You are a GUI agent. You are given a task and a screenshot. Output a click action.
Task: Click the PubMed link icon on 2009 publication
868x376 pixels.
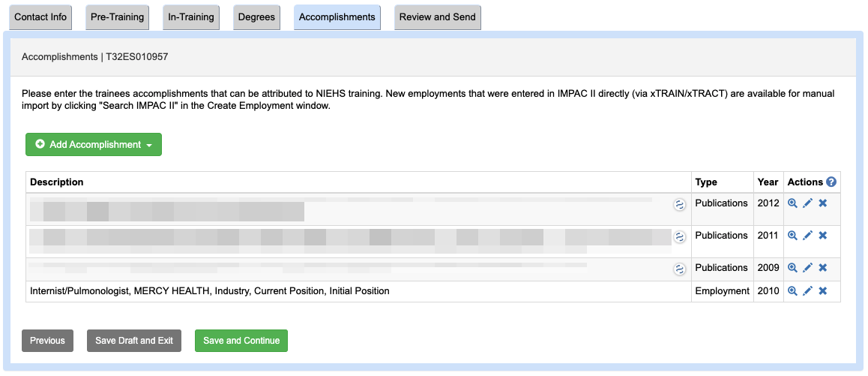click(680, 269)
